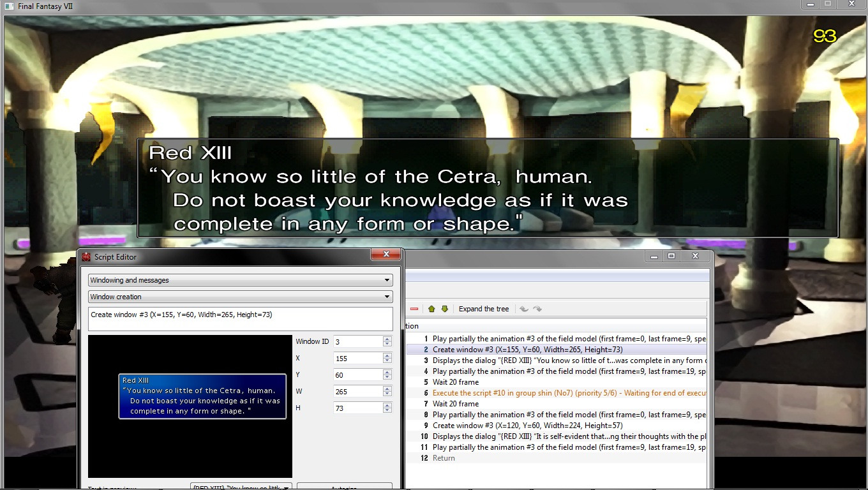Minimize the Final Fantasy VII window

[810, 4]
